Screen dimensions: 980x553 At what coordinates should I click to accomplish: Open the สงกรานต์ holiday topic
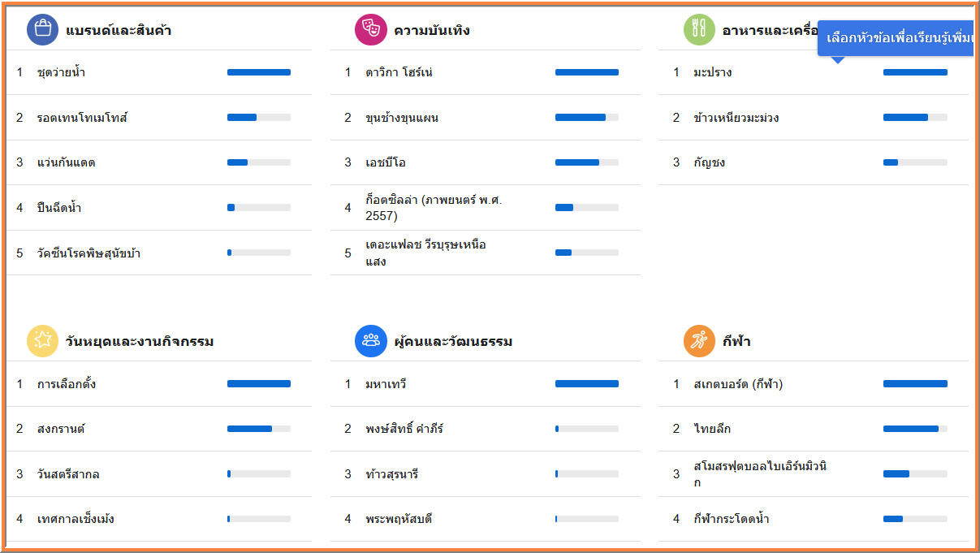(x=61, y=429)
